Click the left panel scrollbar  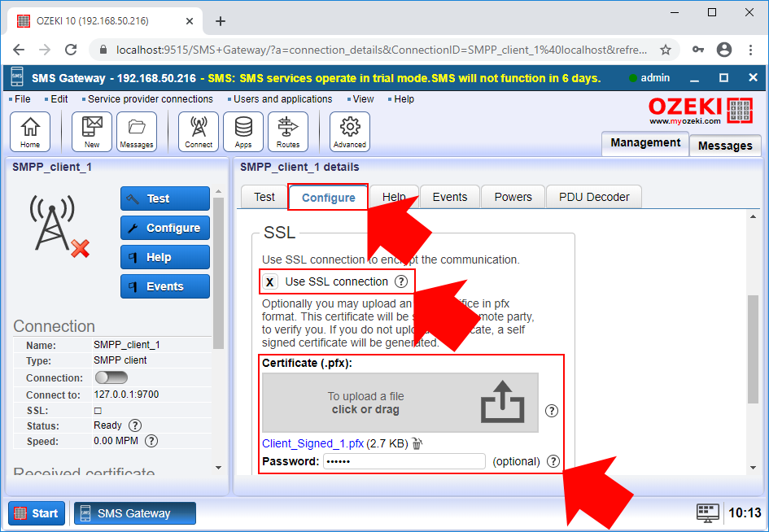click(x=219, y=273)
